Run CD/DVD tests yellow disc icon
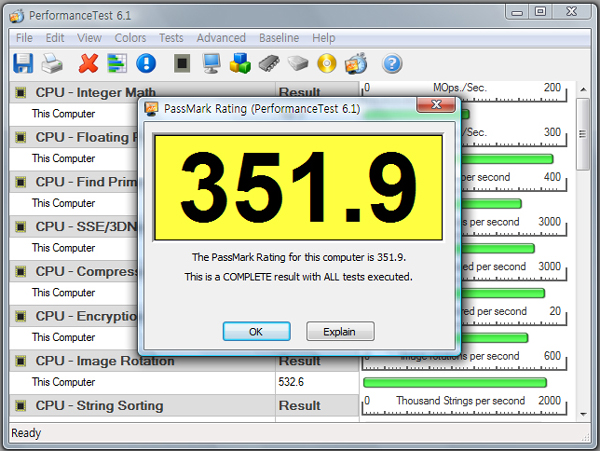Screen dimensions: 600x451 327,63
